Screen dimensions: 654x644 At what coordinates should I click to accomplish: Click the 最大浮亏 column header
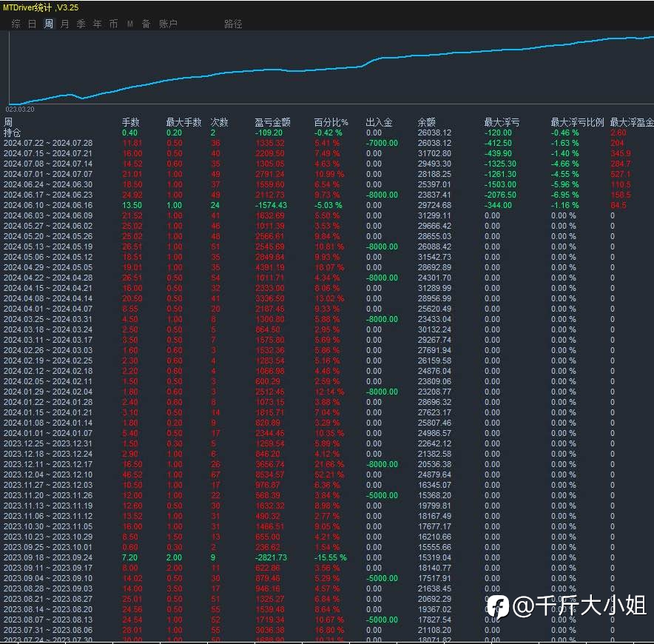(502, 122)
